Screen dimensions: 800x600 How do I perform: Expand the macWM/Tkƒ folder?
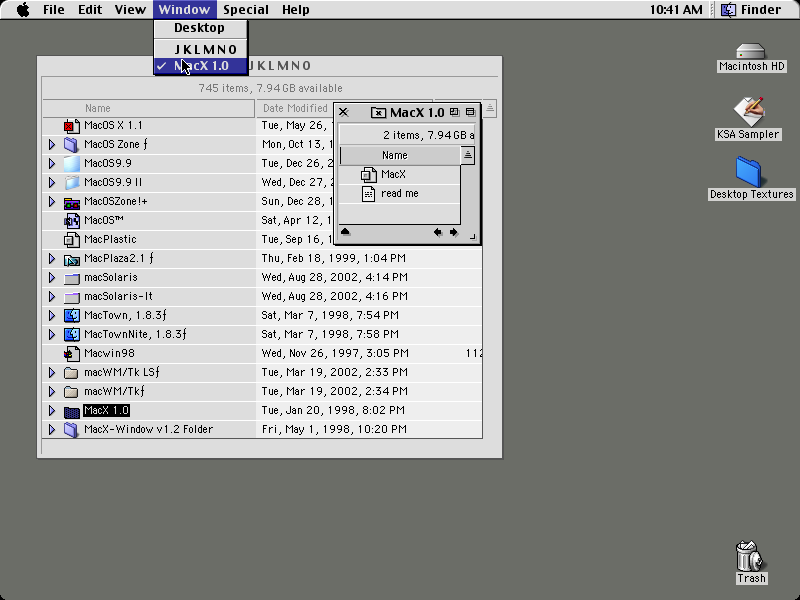pos(52,391)
